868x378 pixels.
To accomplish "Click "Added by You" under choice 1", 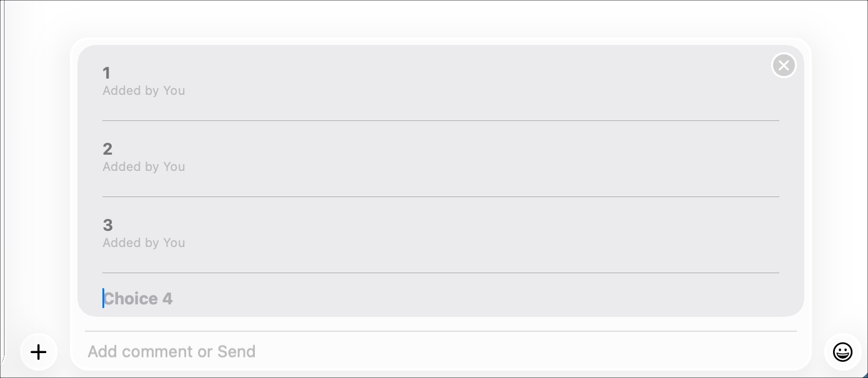I will pos(144,91).
